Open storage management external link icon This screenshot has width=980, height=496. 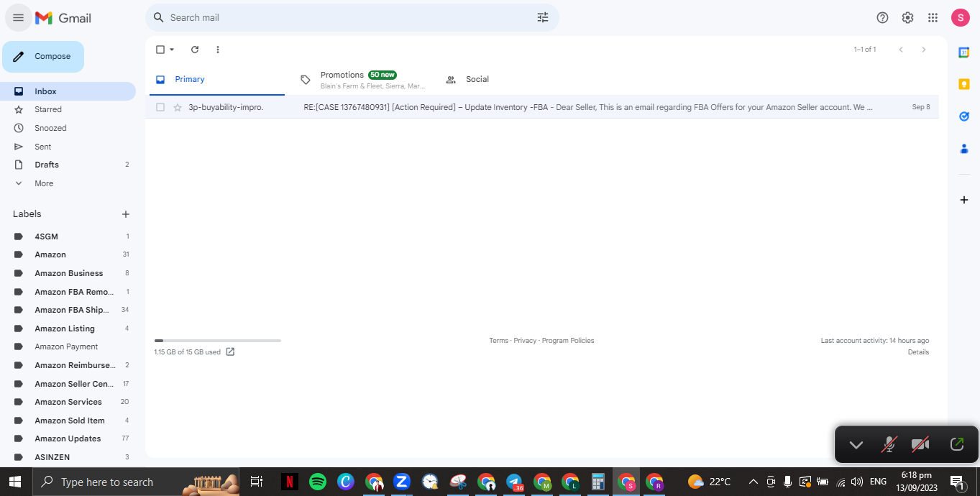point(230,352)
